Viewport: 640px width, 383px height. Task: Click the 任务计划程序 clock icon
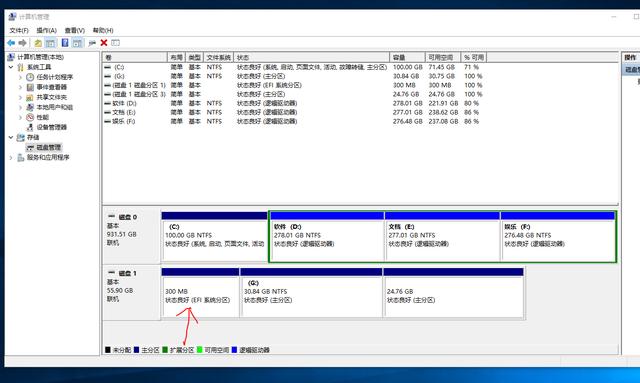(x=30, y=77)
